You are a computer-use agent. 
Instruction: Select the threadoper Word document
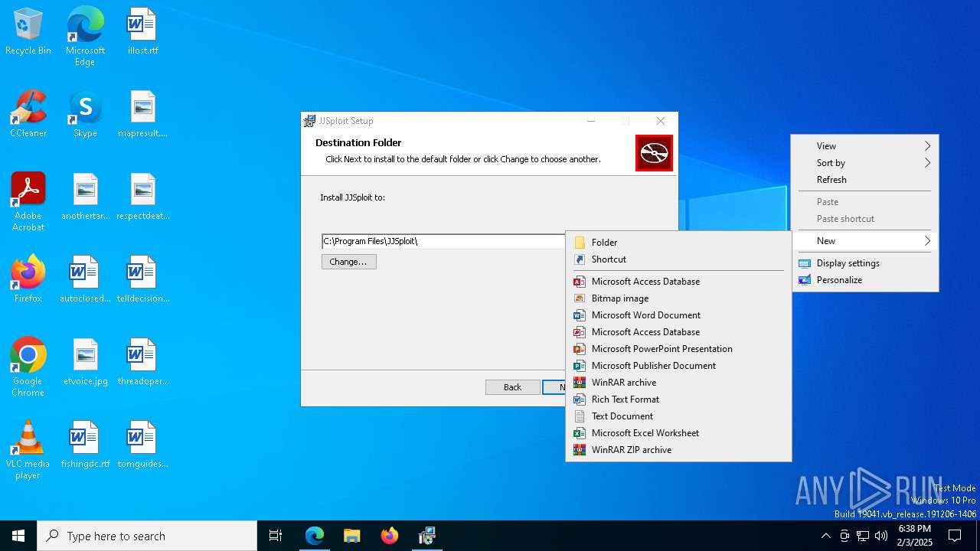(x=142, y=363)
